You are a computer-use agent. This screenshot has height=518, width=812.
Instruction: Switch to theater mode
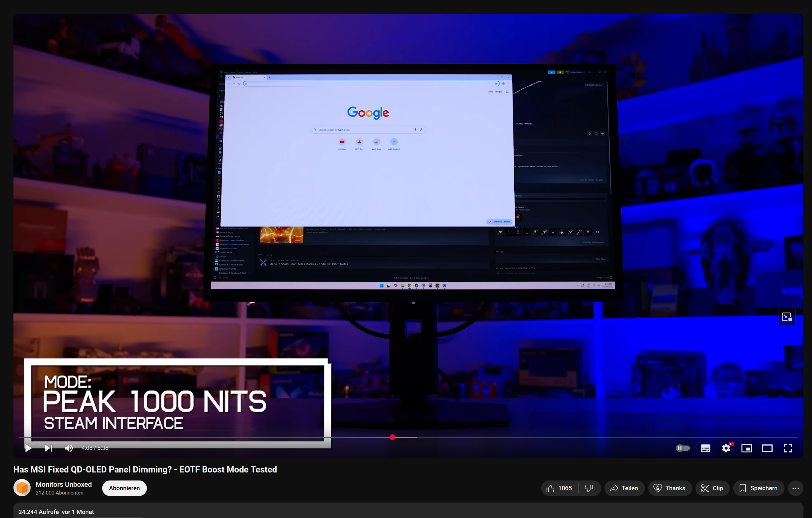pos(767,448)
